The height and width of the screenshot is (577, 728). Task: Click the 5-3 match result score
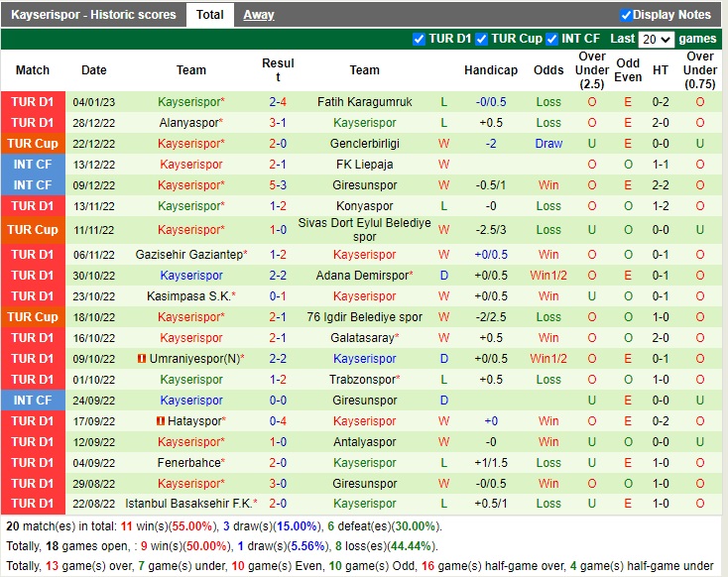[x=278, y=185]
